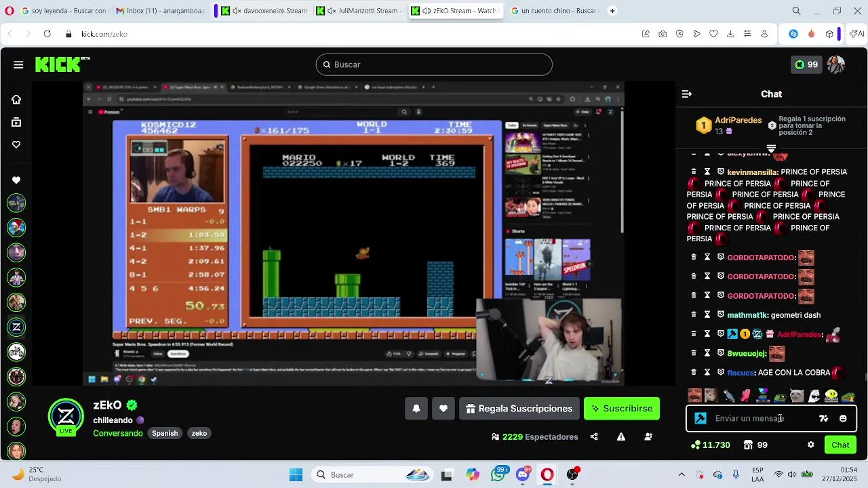The image size is (868, 488).
Task: Open the Browse icon below Home in sidebar
Action: coord(16,123)
